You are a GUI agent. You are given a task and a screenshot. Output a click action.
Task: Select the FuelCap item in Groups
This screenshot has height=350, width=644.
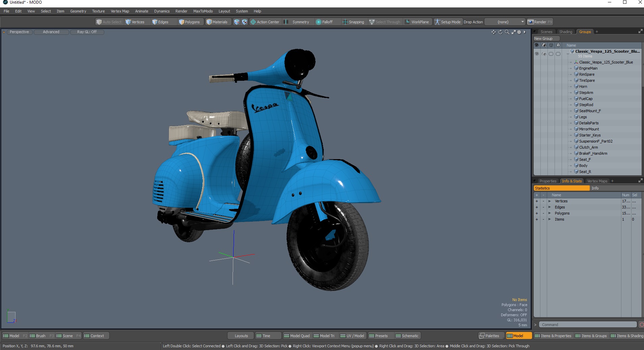click(x=586, y=99)
